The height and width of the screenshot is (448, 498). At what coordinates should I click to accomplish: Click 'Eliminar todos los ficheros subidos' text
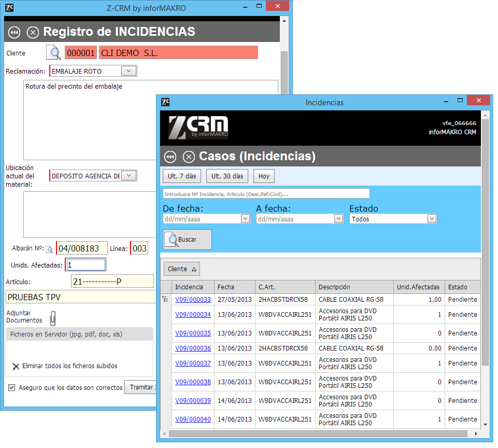tap(70, 367)
